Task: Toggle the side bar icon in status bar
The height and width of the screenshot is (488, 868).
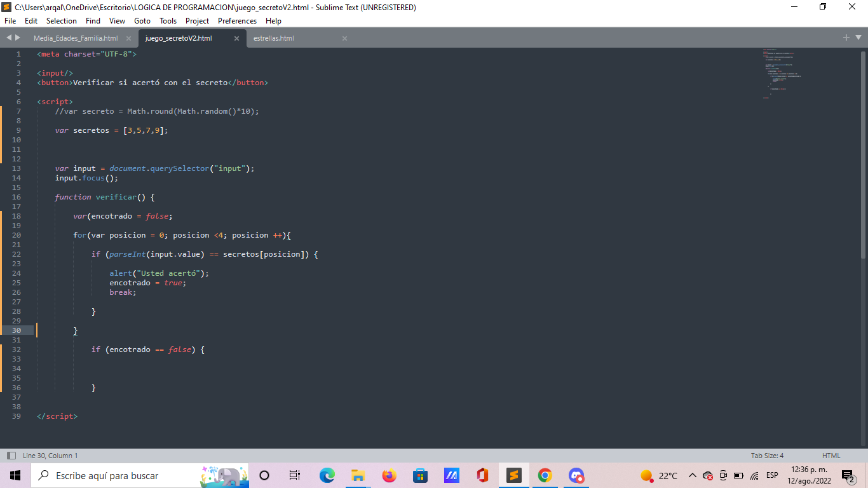Action: coord(11,456)
